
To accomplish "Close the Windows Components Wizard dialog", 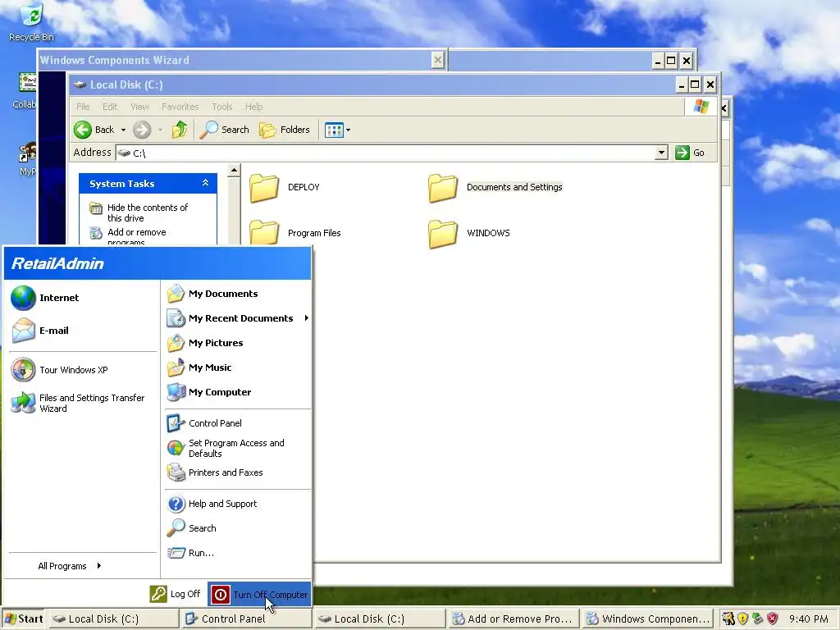I will 438,60.
